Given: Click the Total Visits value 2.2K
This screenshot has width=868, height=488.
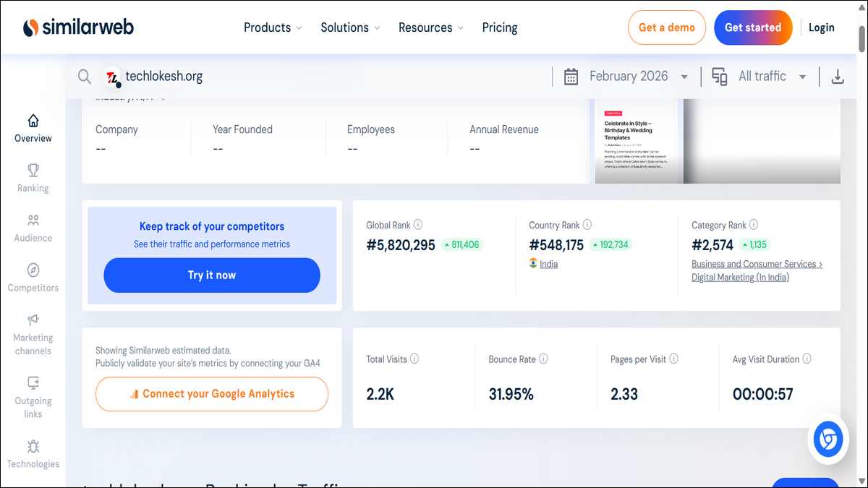Looking at the screenshot, I should [x=380, y=394].
